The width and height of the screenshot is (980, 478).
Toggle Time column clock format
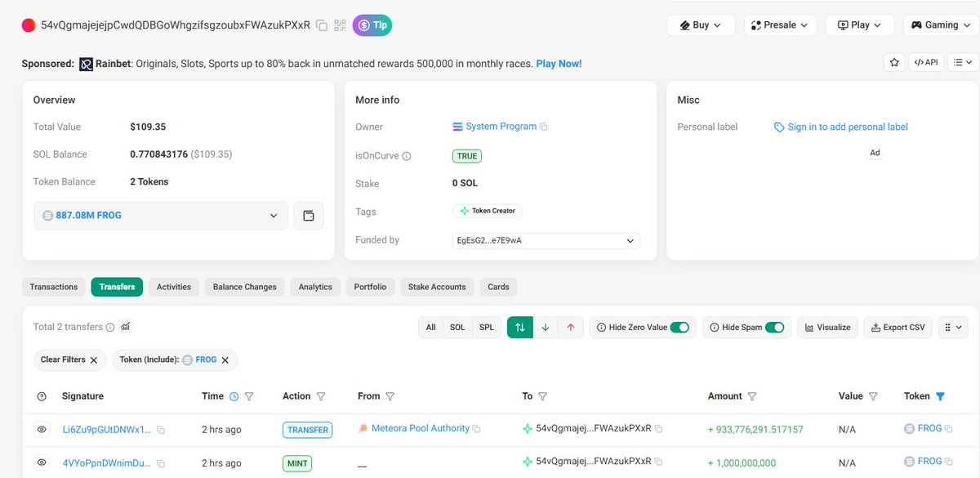234,396
